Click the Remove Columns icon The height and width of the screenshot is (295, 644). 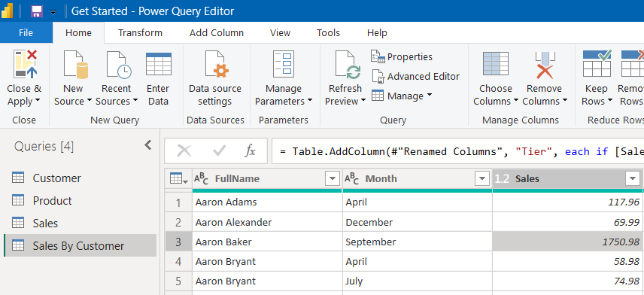click(545, 65)
